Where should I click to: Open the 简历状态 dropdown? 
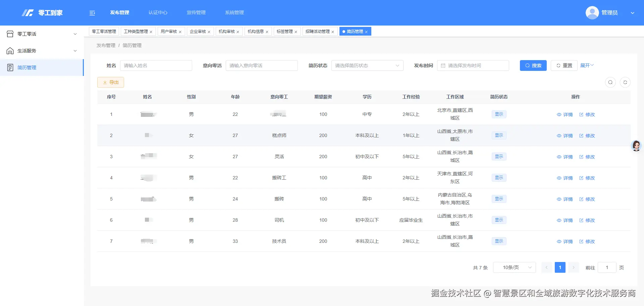pyautogui.click(x=367, y=65)
